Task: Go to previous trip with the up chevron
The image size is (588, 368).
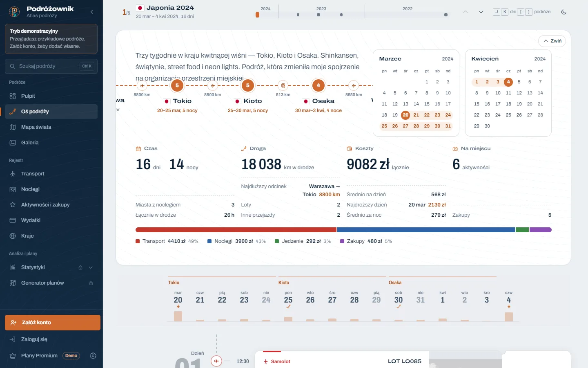Action: [x=465, y=12]
